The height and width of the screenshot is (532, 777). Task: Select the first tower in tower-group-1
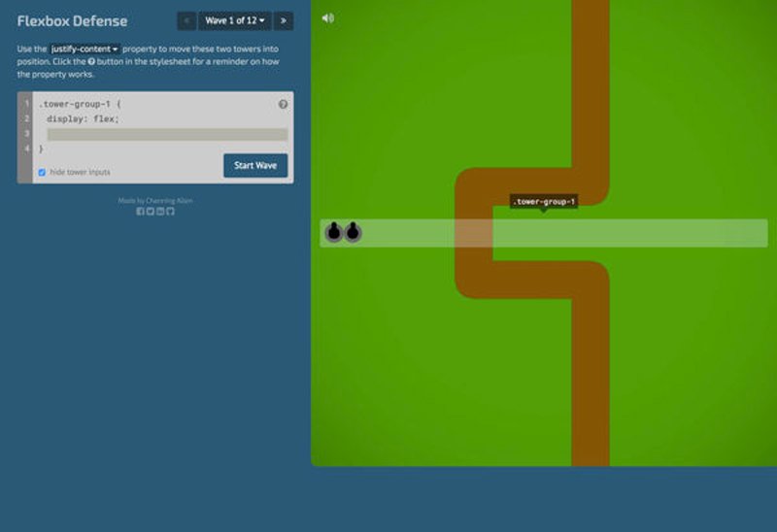[x=334, y=232]
